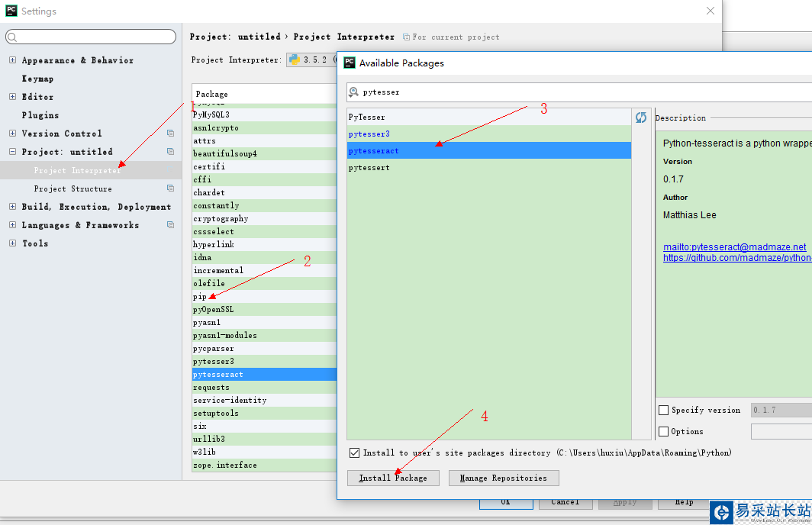This screenshot has width=812, height=525.
Task: Select cryptography in installed packages
Action: [x=264, y=218]
